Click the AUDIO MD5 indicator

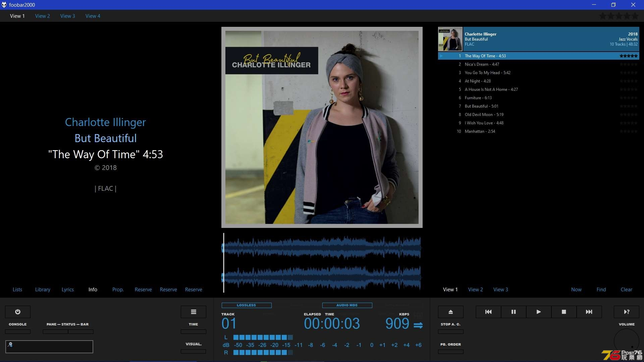[x=347, y=305]
